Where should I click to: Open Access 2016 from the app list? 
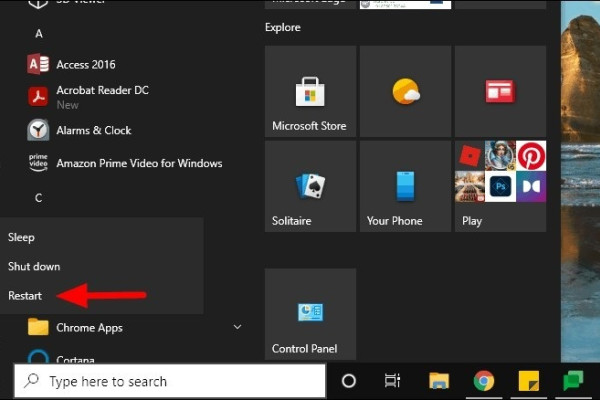(x=85, y=65)
